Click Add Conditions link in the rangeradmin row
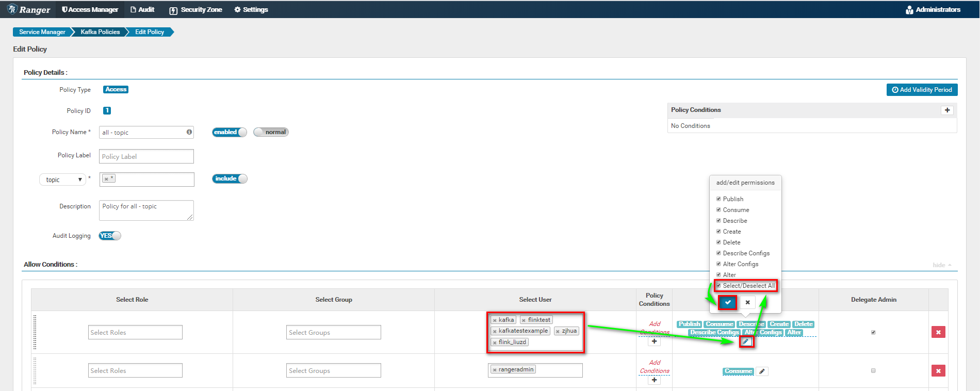Image resolution: width=980 pixels, height=391 pixels. click(x=655, y=367)
